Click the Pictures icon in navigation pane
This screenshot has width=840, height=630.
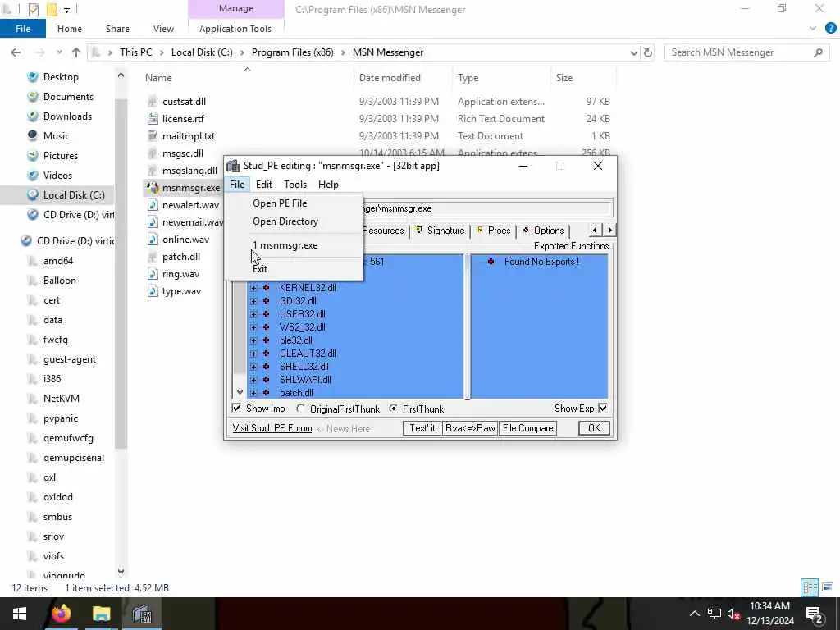click(x=33, y=155)
